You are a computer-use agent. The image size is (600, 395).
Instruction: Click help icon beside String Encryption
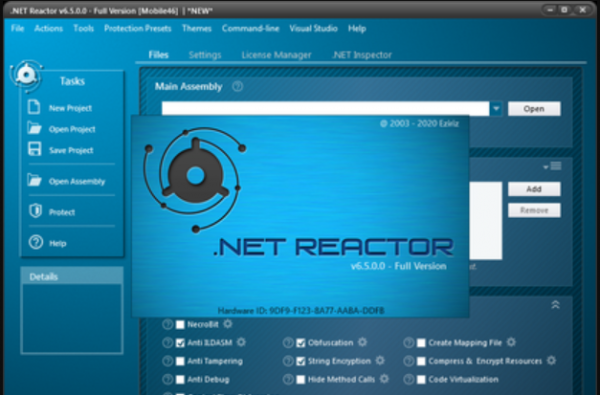point(288,361)
